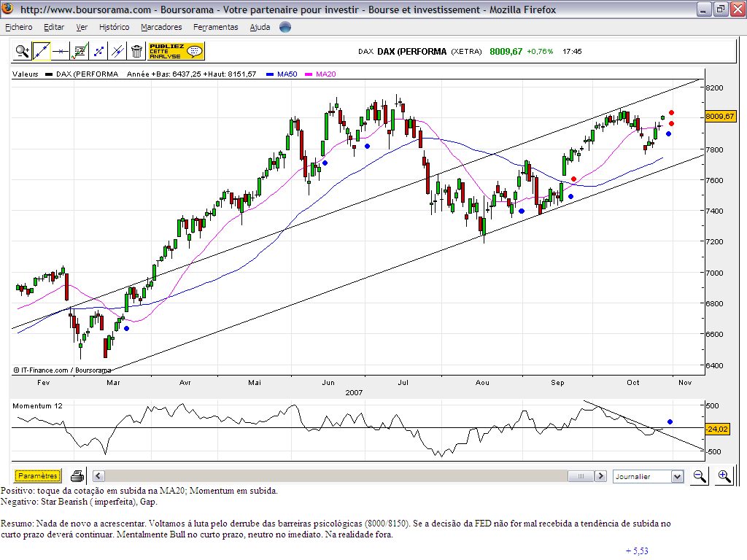The width and height of the screenshot is (747, 560).
Task: Print the chart with printer icon
Action: (x=77, y=475)
